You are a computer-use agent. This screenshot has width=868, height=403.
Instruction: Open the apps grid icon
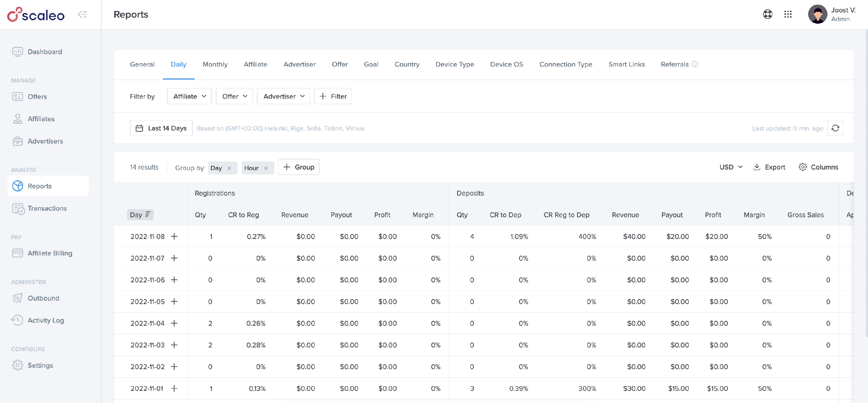(788, 14)
